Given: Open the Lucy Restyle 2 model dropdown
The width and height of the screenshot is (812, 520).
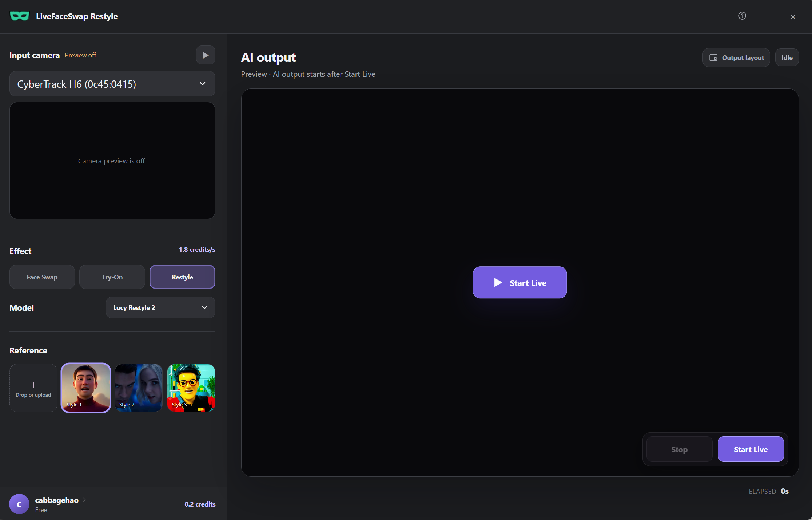Looking at the screenshot, I should pos(160,308).
